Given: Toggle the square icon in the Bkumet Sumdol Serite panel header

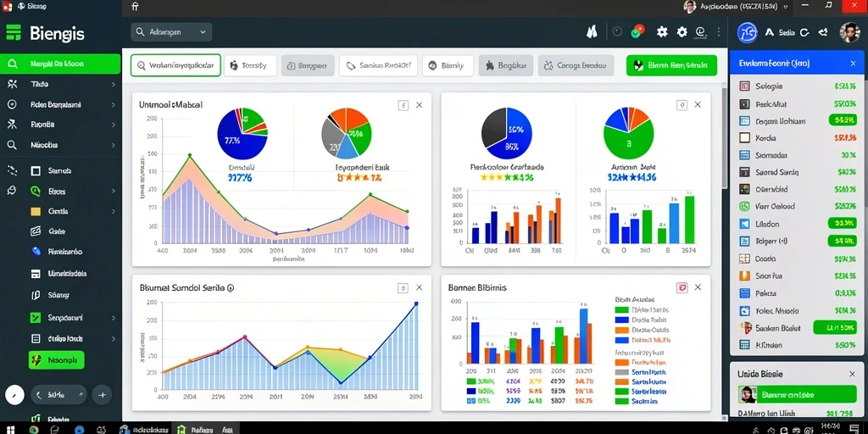Looking at the screenshot, I should (x=403, y=288).
